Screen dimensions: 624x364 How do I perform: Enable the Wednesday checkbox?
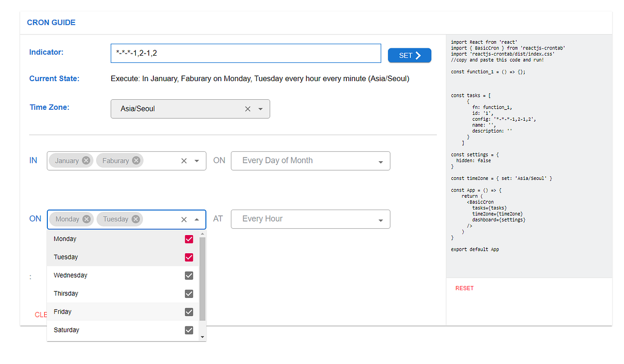pyautogui.click(x=189, y=275)
